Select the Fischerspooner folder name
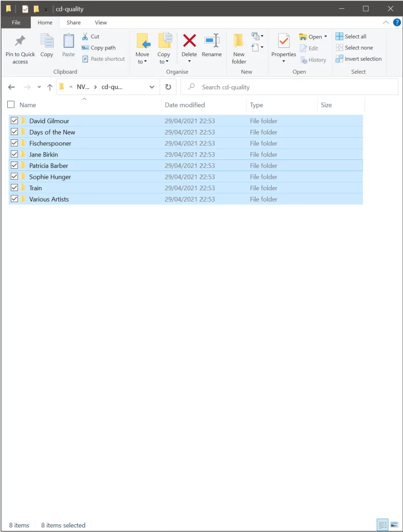The width and height of the screenshot is (403, 532). [x=50, y=143]
